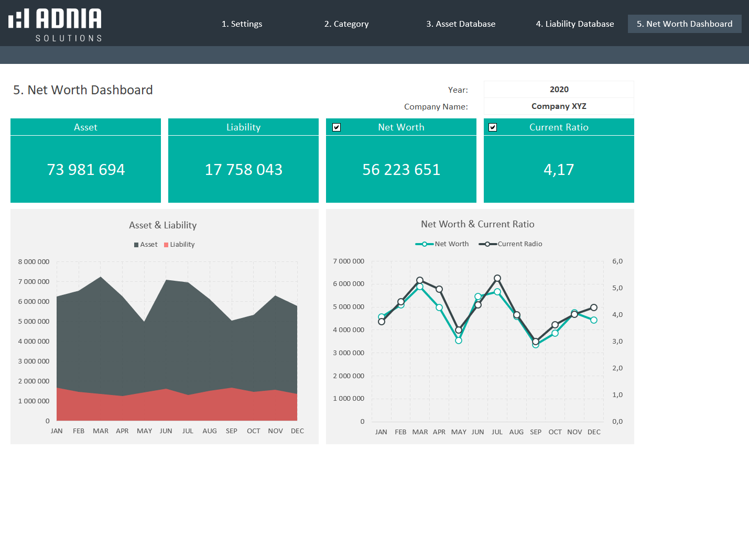Toggle the Current Ratio checkbox
Image resolution: width=749 pixels, height=560 pixels.
click(493, 127)
